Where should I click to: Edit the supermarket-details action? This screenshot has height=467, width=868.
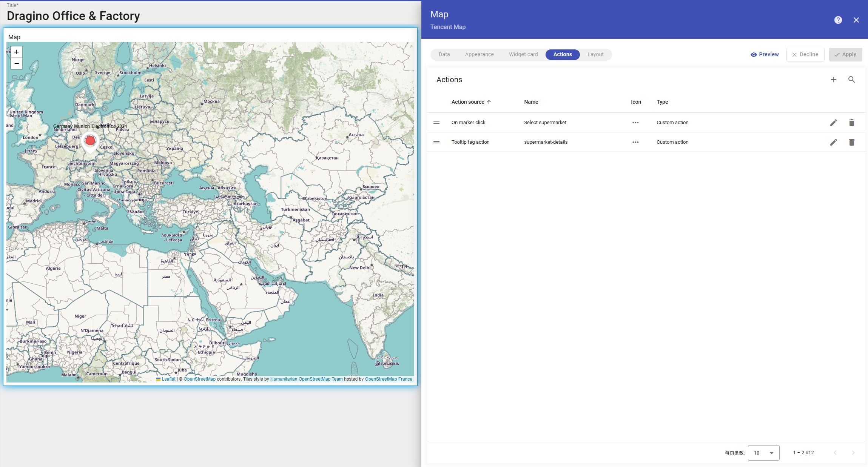833,142
